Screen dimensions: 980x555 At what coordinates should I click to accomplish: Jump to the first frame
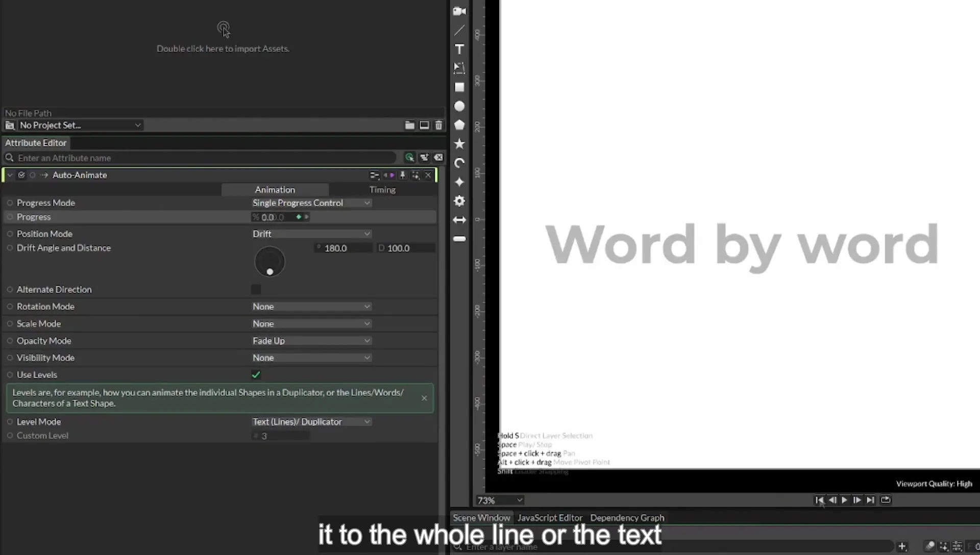[x=819, y=500]
